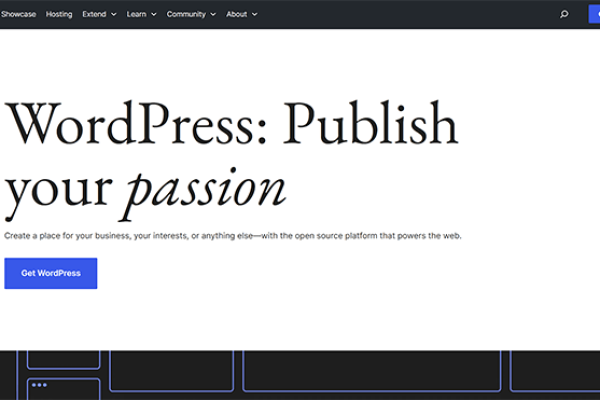Viewport: 600px width, 400px height.
Task: Select the Learn menu label
Action: click(137, 15)
